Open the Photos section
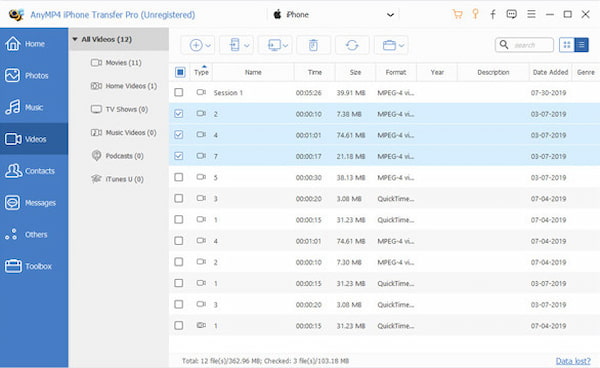 34,75
